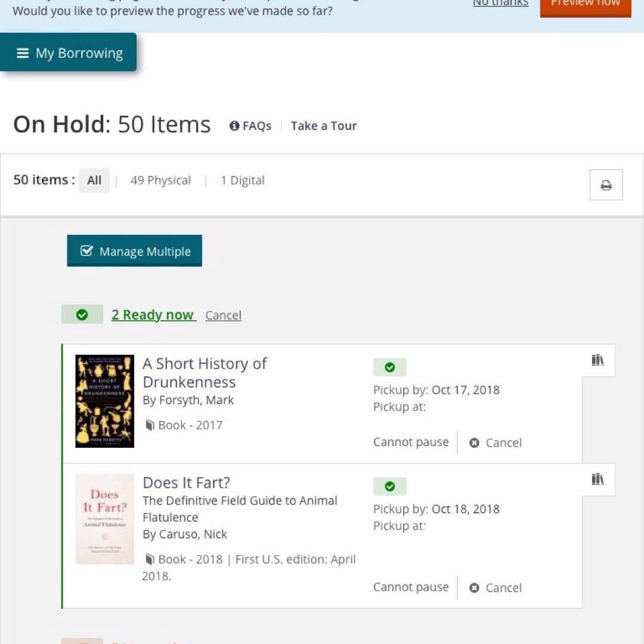This screenshot has height=644, width=644.
Task: Open shelf icon for Does It Fart?
Action: tap(597, 479)
